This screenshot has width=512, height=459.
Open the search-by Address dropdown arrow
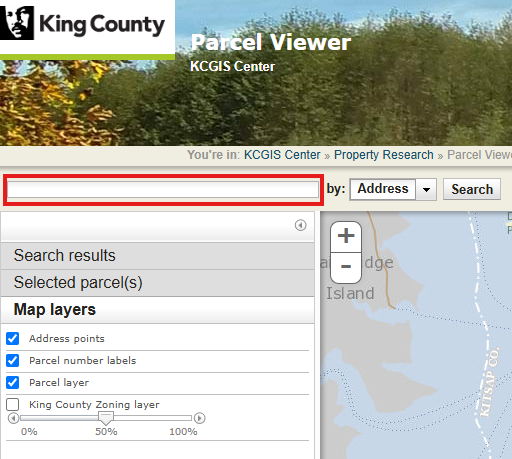click(426, 189)
